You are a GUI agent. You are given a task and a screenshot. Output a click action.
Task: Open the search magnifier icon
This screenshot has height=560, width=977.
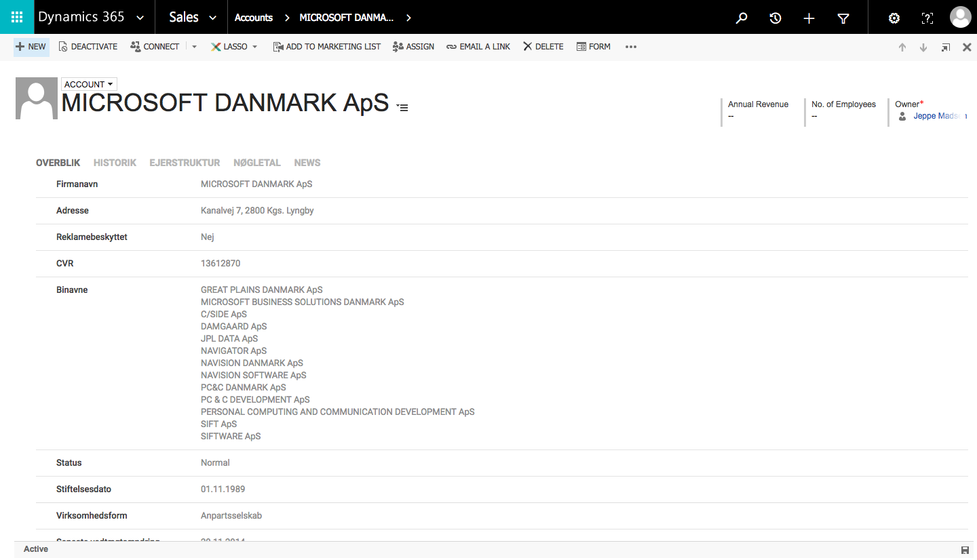pos(742,18)
